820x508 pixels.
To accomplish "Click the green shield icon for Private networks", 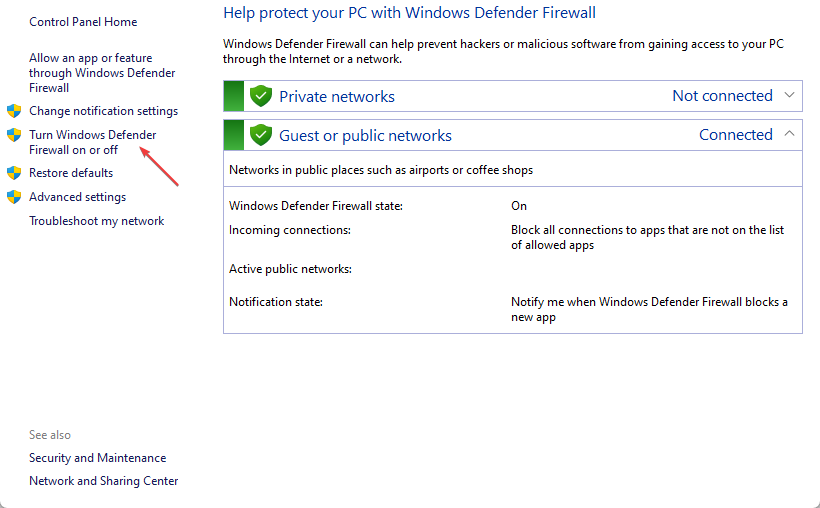I will [x=261, y=96].
